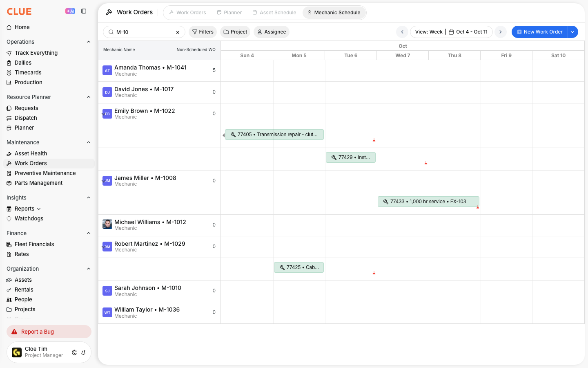Report a Bug

pyautogui.click(x=49, y=332)
